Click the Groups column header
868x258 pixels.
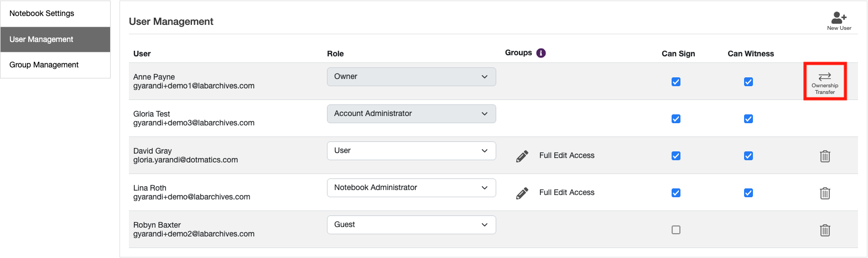click(x=518, y=53)
